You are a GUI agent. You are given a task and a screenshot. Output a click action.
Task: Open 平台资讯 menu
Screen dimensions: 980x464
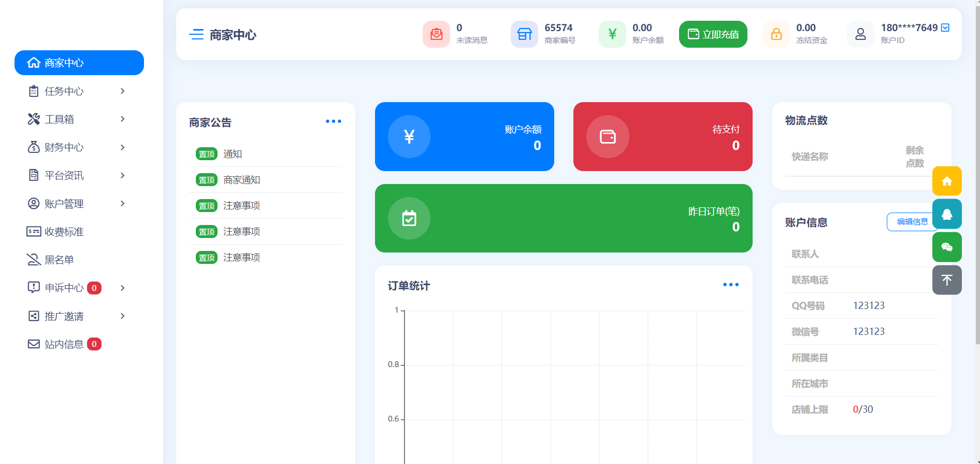79,175
